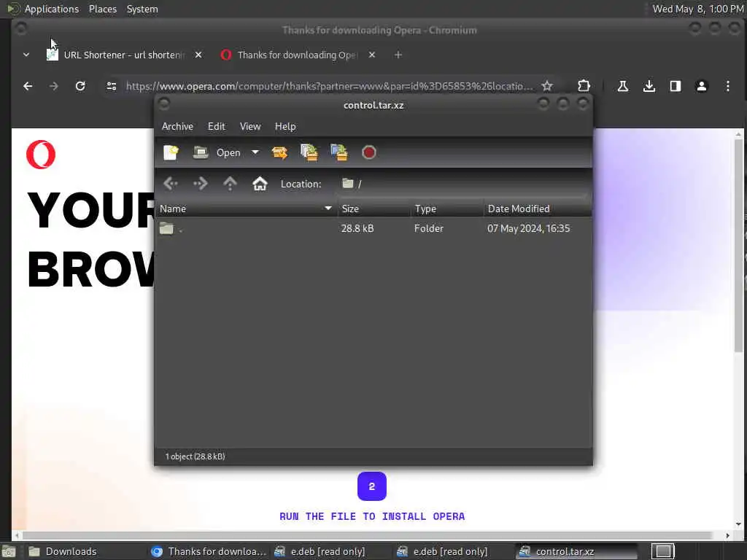Click the Extract archive icon

279,152
